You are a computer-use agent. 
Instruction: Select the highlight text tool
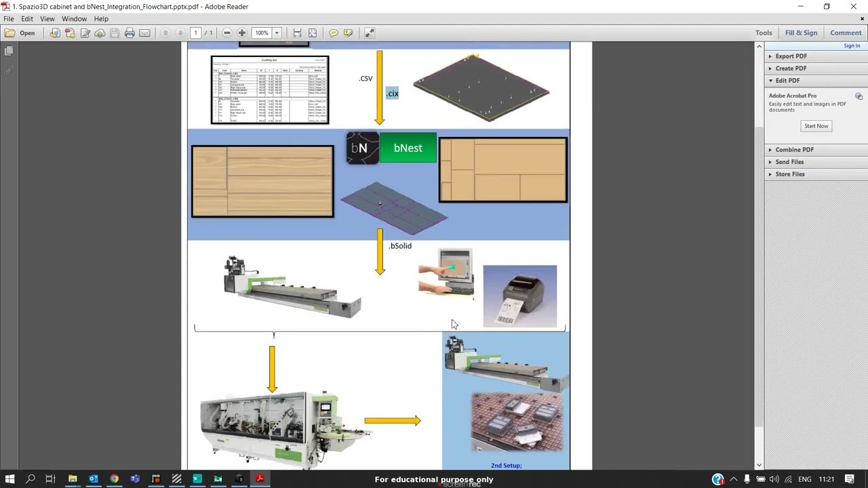tap(349, 33)
